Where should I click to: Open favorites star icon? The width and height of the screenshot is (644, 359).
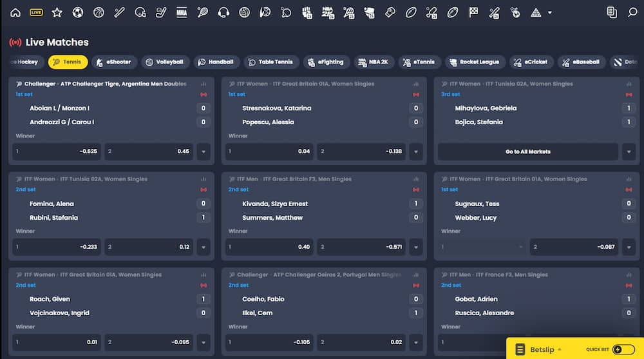57,13
